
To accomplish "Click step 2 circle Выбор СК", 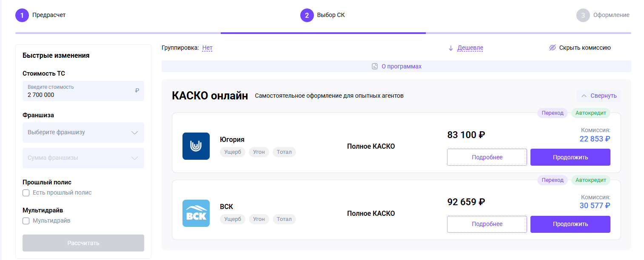I will [x=307, y=15].
